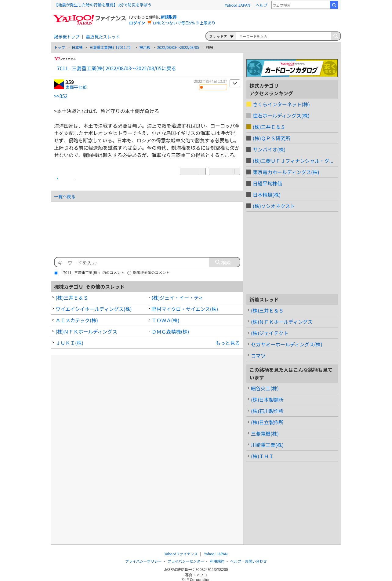Click the orange sentiment indicator bar on post

pos(213,87)
